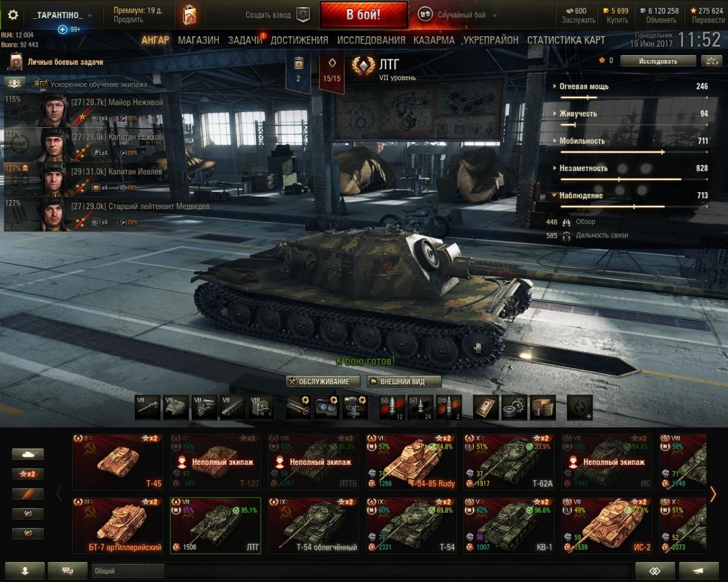Toggle the x2 bonus tank filter
This screenshot has height=582, width=728.
point(28,474)
